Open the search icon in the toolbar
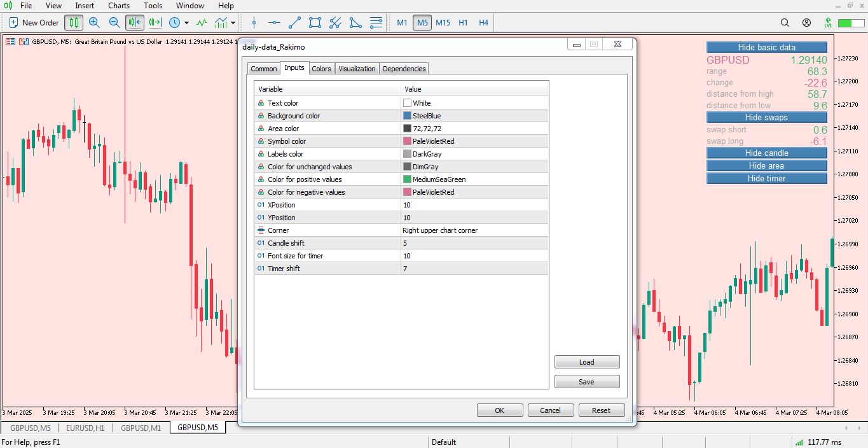 [785, 22]
